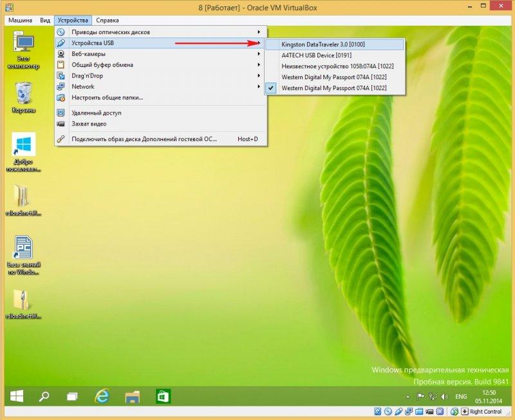Image resolution: width=515 pixels, height=420 pixels.
Task: Open the Windows Start button
Action: pyautogui.click(x=17, y=396)
